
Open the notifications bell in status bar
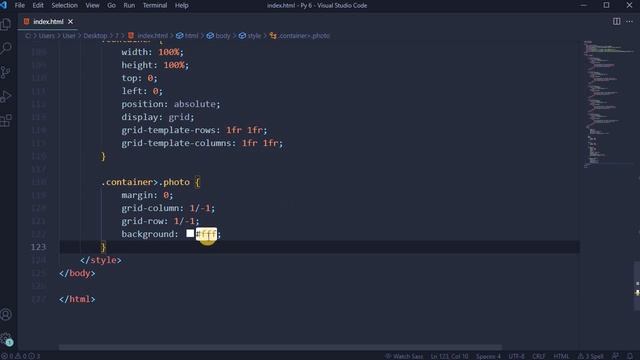pos(630,356)
